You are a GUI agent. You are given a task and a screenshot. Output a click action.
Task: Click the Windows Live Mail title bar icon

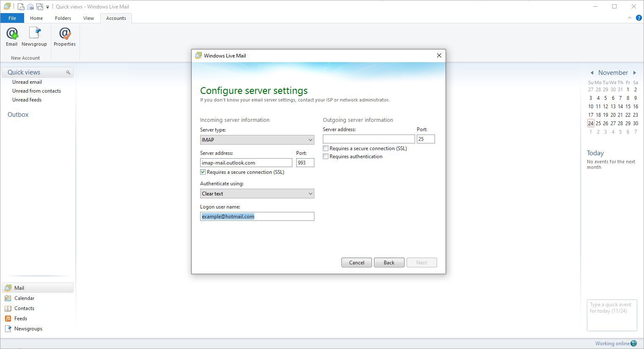(x=7, y=6)
